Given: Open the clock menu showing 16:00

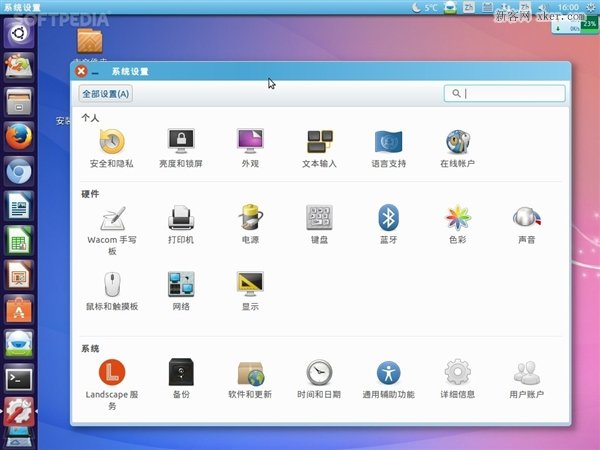Looking at the screenshot, I should tap(568, 7).
